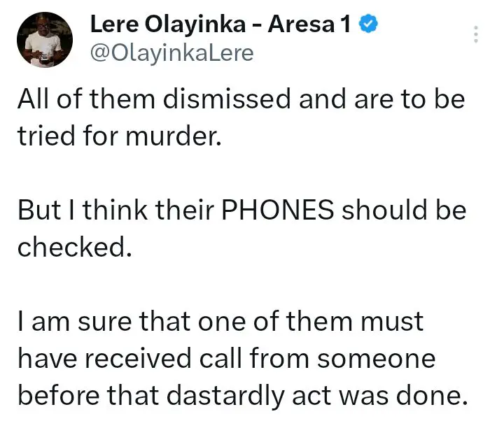Click the word "someone" in the tweet

click(x=376, y=359)
